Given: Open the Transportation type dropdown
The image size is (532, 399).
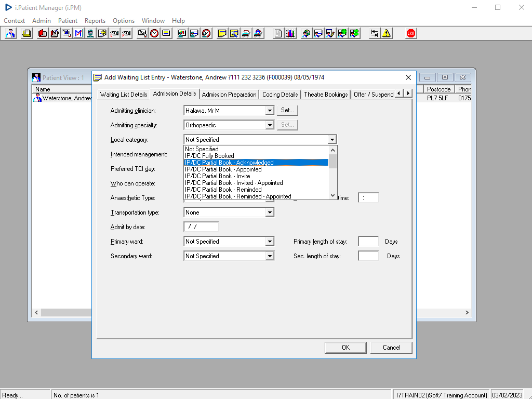Looking at the screenshot, I should tap(270, 212).
